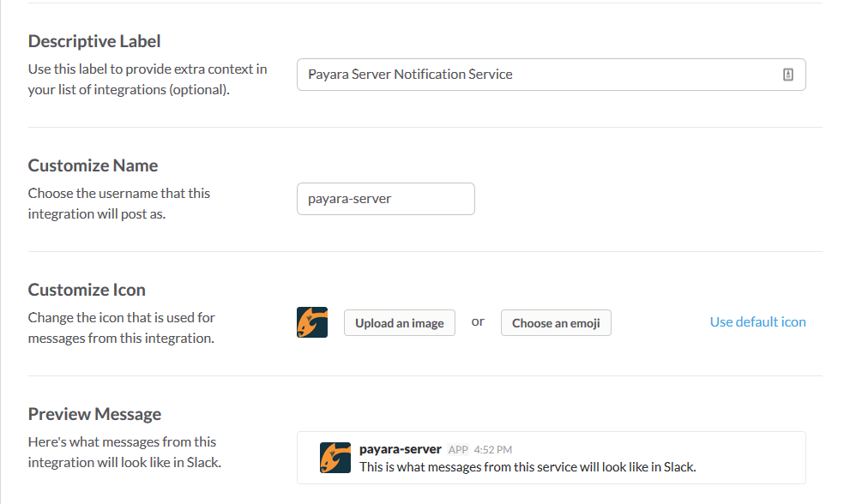Click the bold payara-server username in the preview

click(400, 448)
